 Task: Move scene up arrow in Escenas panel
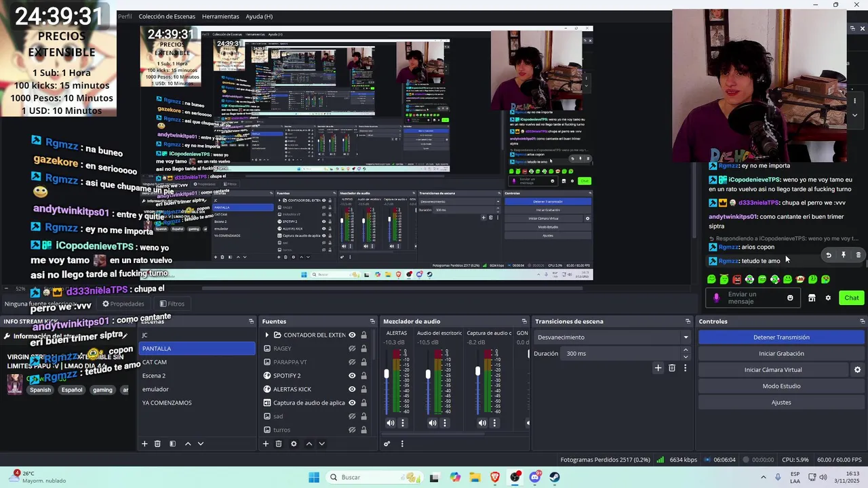(188, 444)
